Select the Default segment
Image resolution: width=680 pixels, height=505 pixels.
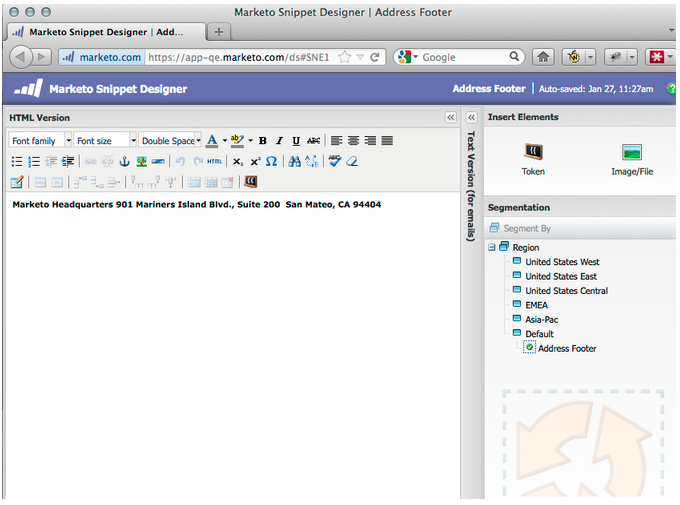click(539, 334)
